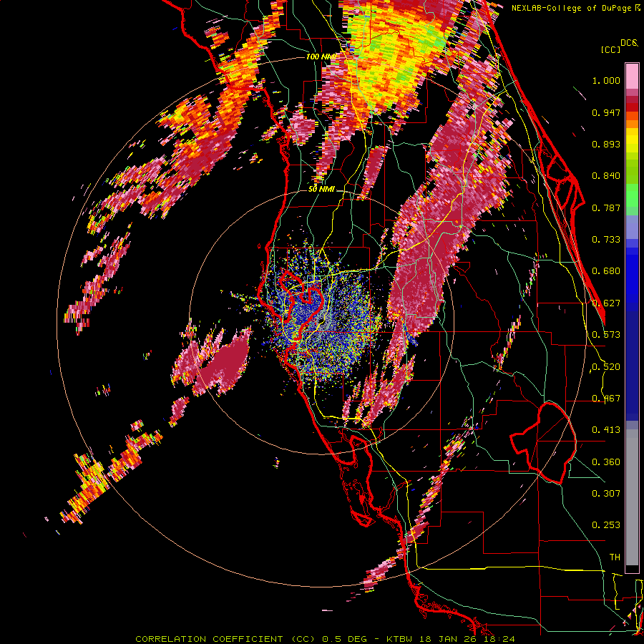Select the 0.573 legend value
The image size is (644, 644).
606,335
